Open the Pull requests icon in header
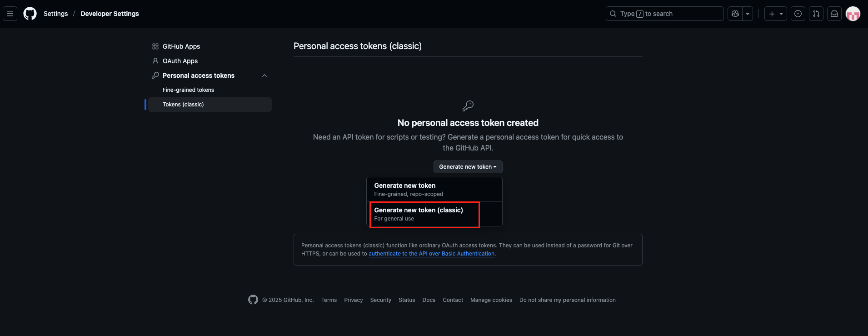Screen dimensions: 868x336 (816, 14)
